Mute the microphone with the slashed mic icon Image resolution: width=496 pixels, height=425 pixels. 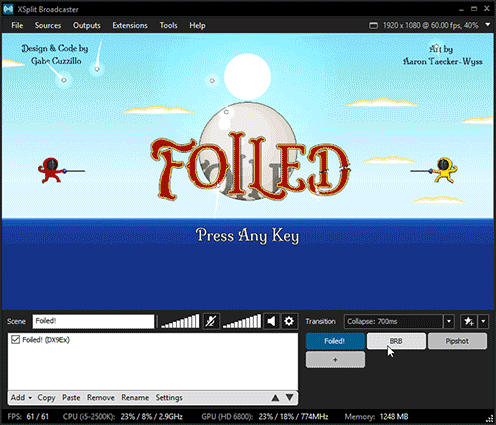click(x=211, y=321)
